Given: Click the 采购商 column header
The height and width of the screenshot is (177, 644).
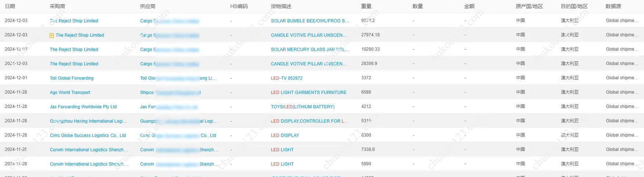Looking at the screenshot, I should point(57,6).
